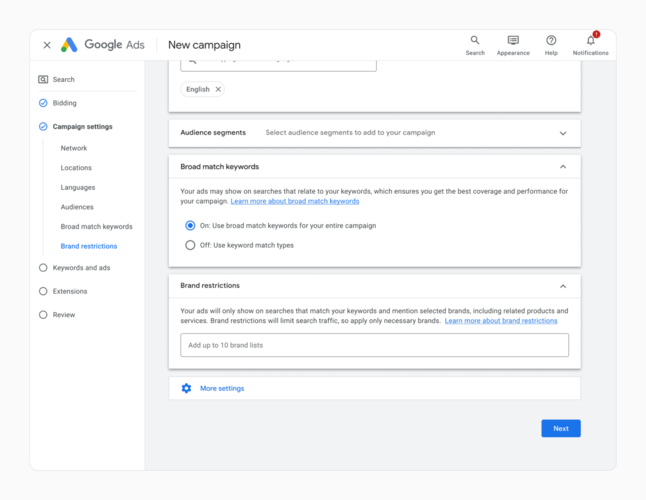
Task: Open the Help question mark icon
Action: (x=551, y=41)
